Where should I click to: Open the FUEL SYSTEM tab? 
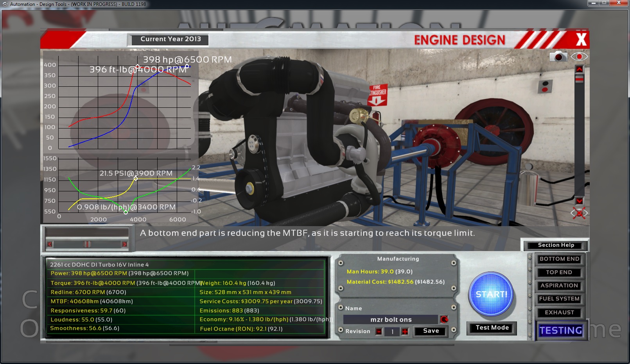(559, 299)
